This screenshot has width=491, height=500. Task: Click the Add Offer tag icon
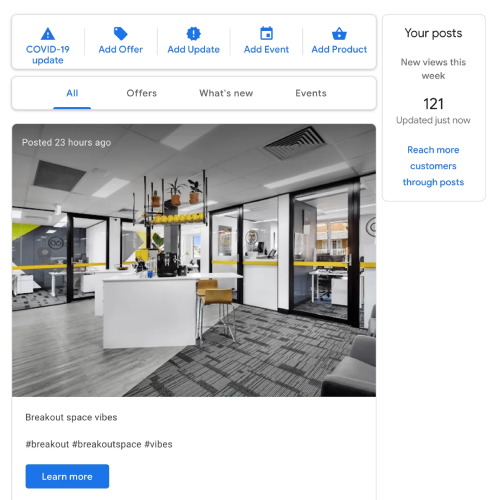click(x=120, y=34)
